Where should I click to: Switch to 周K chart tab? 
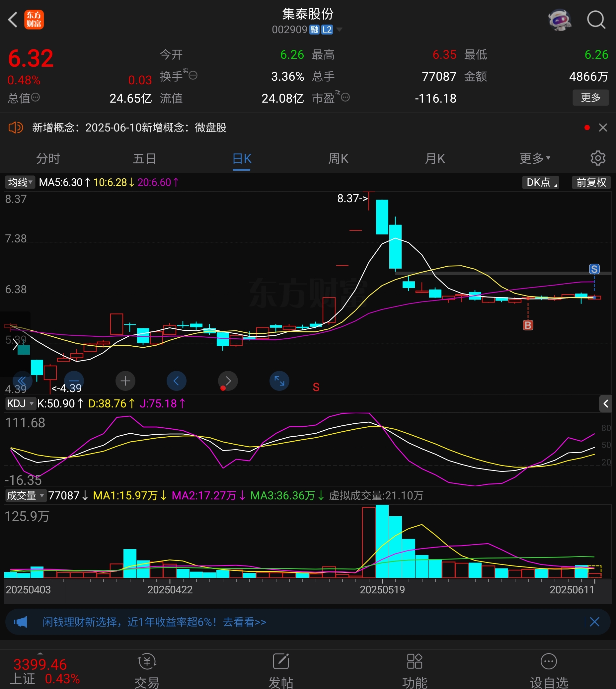click(339, 158)
